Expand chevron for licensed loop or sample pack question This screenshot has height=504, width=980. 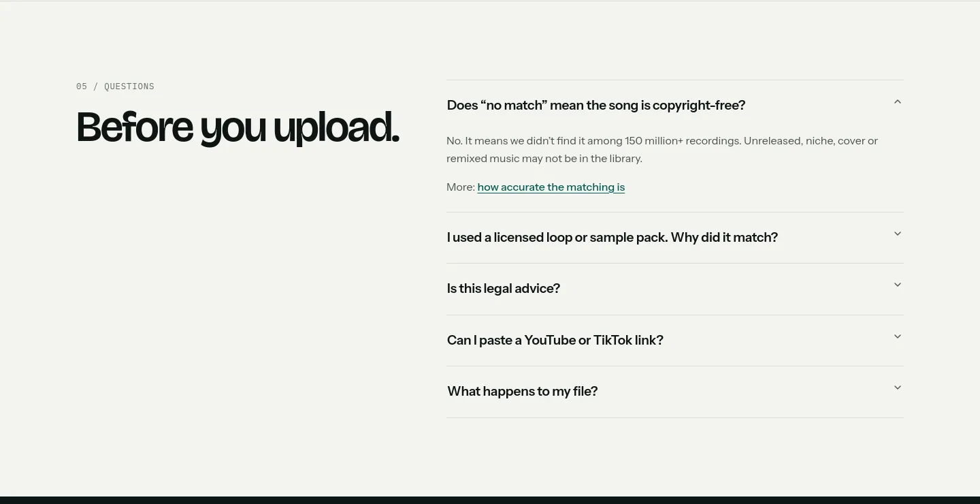(x=897, y=234)
